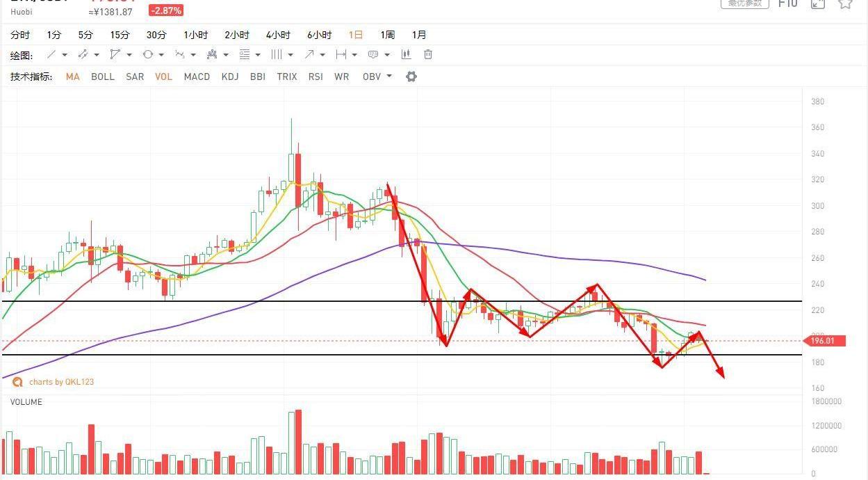868x480 pixels.
Task: Open indicator settings gear icon
Action: (x=411, y=77)
